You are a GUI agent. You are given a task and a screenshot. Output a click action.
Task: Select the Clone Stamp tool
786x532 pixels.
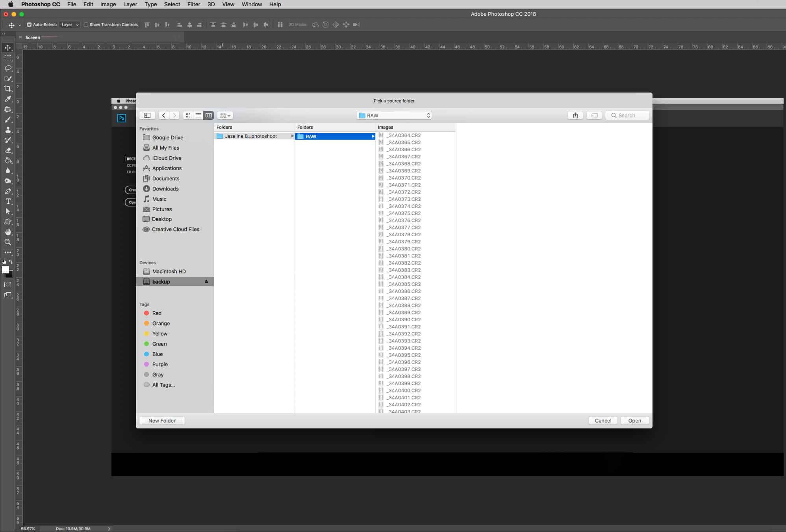(x=8, y=130)
